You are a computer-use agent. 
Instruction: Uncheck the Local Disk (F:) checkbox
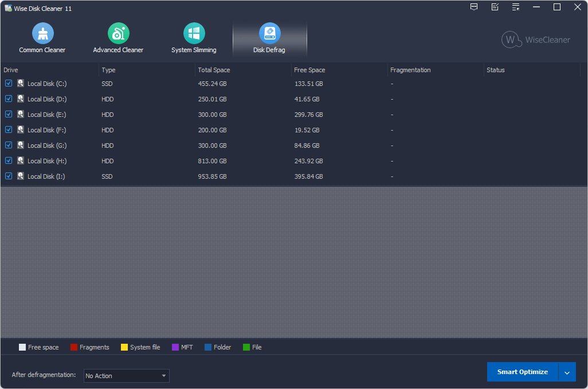(9, 129)
